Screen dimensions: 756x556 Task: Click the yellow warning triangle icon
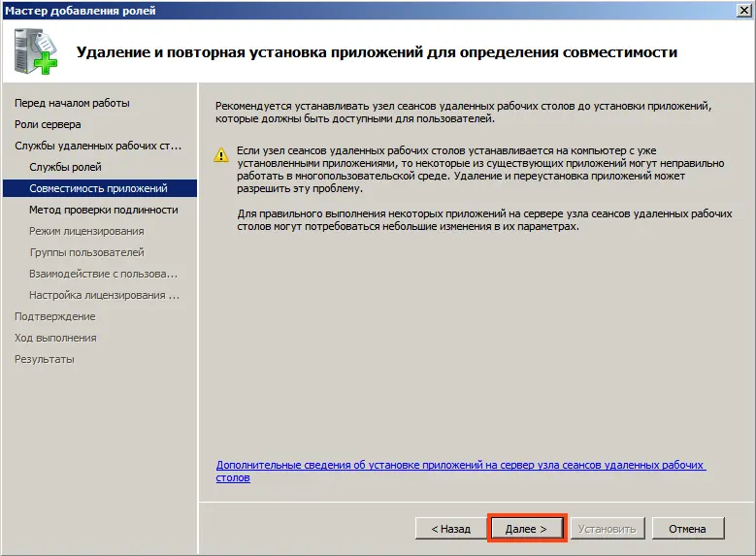(221, 155)
